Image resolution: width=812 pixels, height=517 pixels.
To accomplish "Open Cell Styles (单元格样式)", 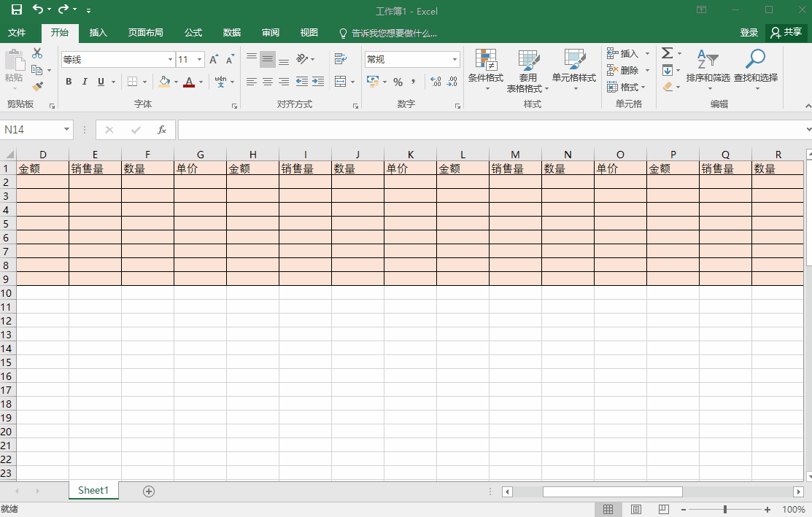I will tap(573, 70).
